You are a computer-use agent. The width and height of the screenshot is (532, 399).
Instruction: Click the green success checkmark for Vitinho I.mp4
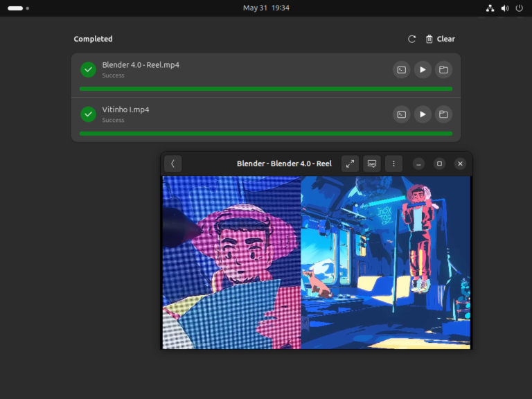88,114
